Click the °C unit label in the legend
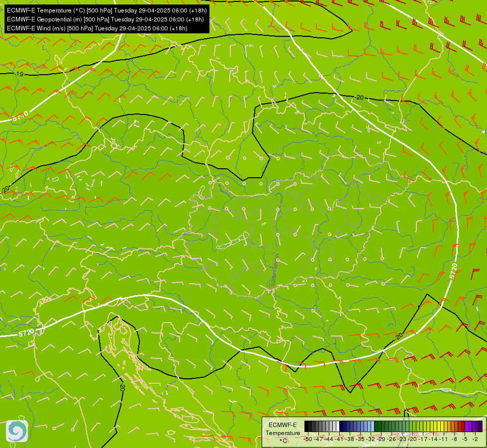Image resolution: width=487 pixels, height=448 pixels. point(283,441)
